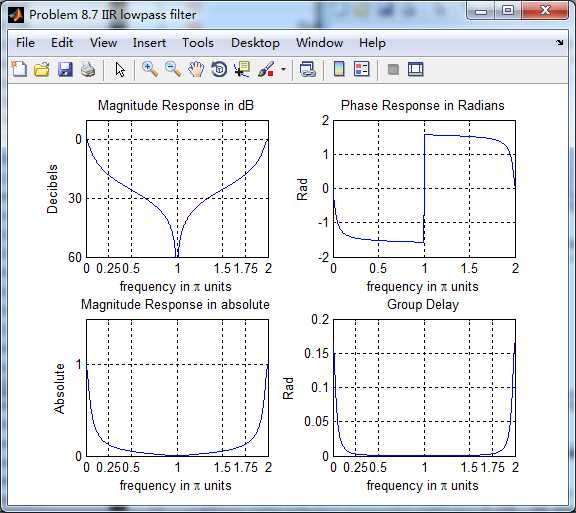Click the x-axis label under the dB plot

(176, 287)
